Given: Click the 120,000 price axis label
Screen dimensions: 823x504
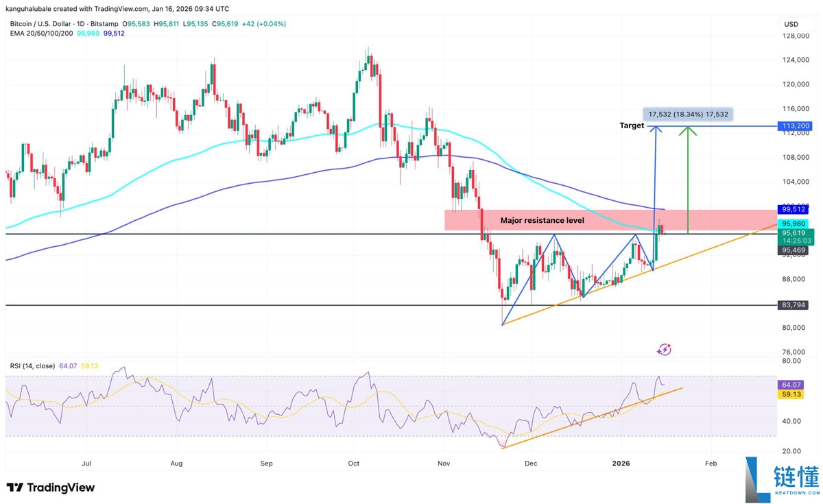Looking at the screenshot, I should point(796,84).
